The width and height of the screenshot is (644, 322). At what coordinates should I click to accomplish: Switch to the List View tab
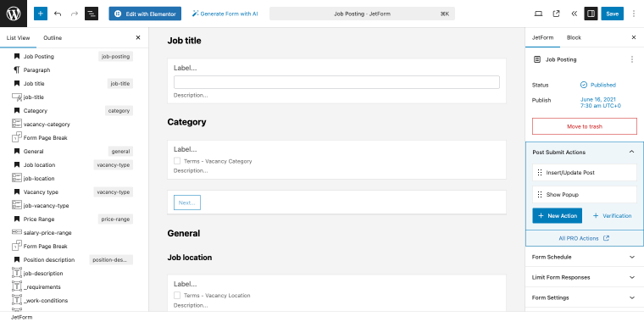(18, 38)
